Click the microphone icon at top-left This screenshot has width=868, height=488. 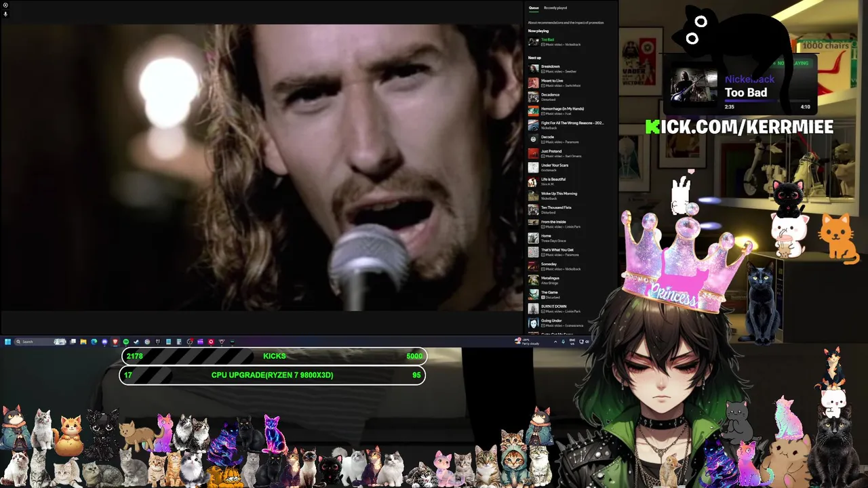tap(5, 14)
